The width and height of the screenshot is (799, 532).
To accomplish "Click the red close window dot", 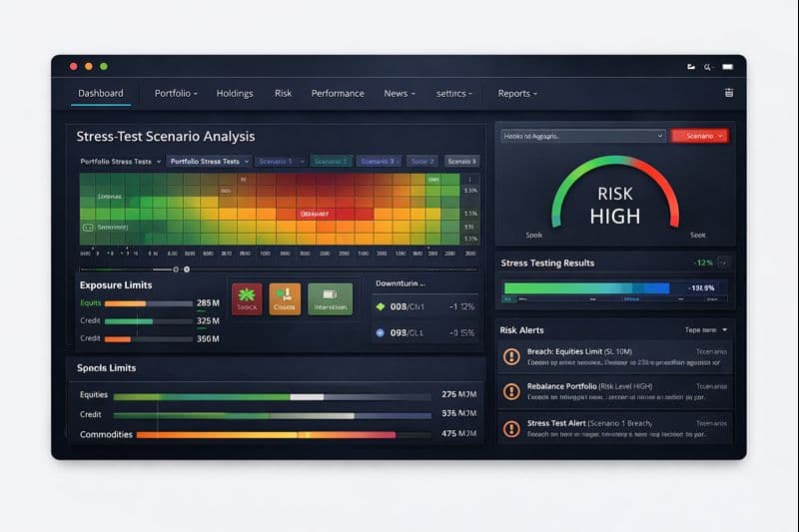I will pos(73,66).
